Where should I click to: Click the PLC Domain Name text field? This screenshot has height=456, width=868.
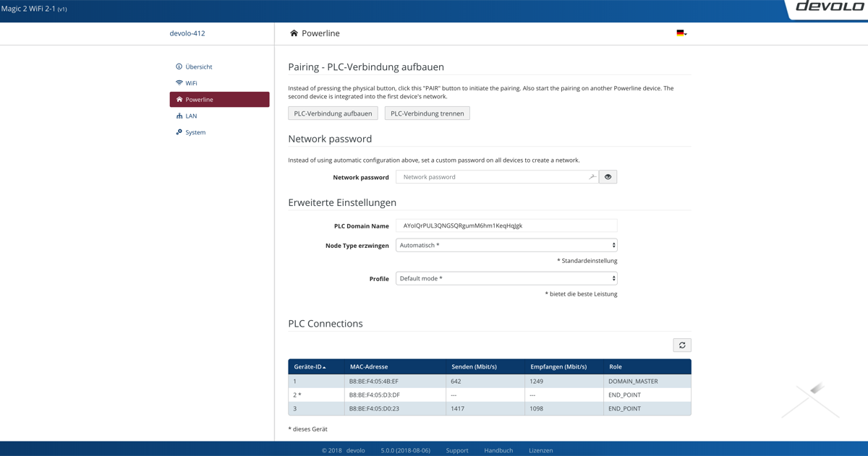click(506, 225)
